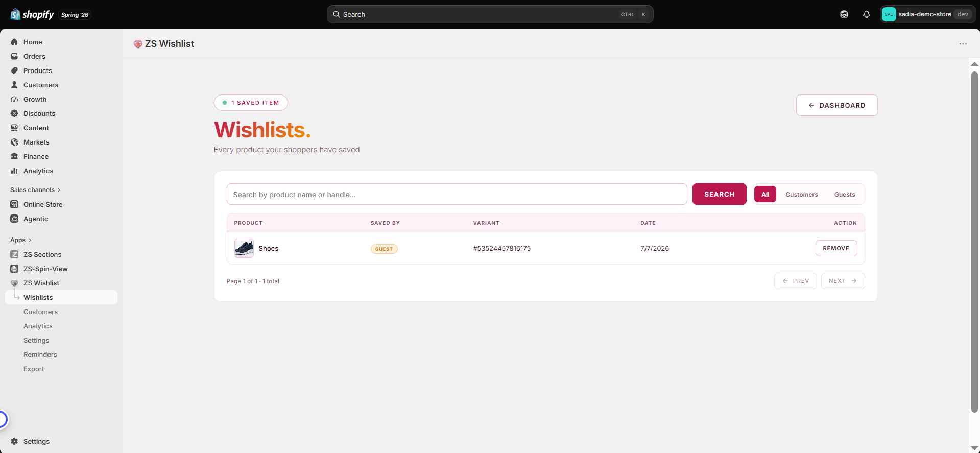Click the Markets globe icon
This screenshot has height=453, width=980.
click(14, 142)
